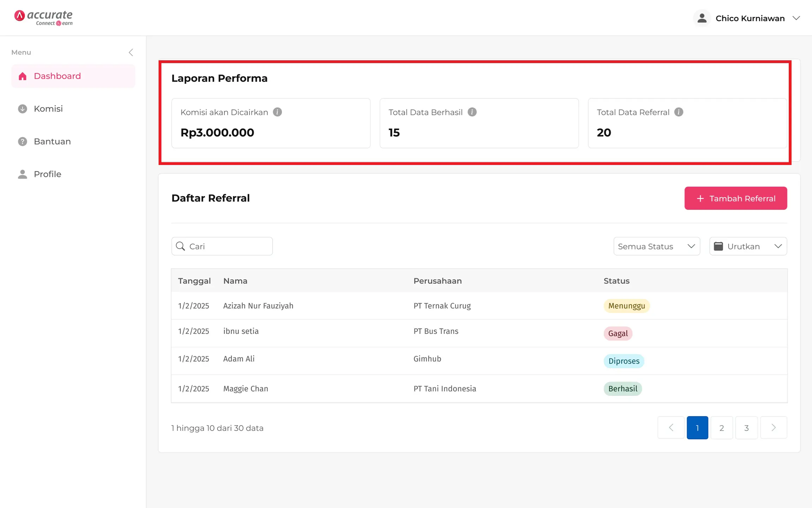This screenshot has width=812, height=508.
Task: Click the PT Bus Trans company cell
Action: click(x=436, y=331)
